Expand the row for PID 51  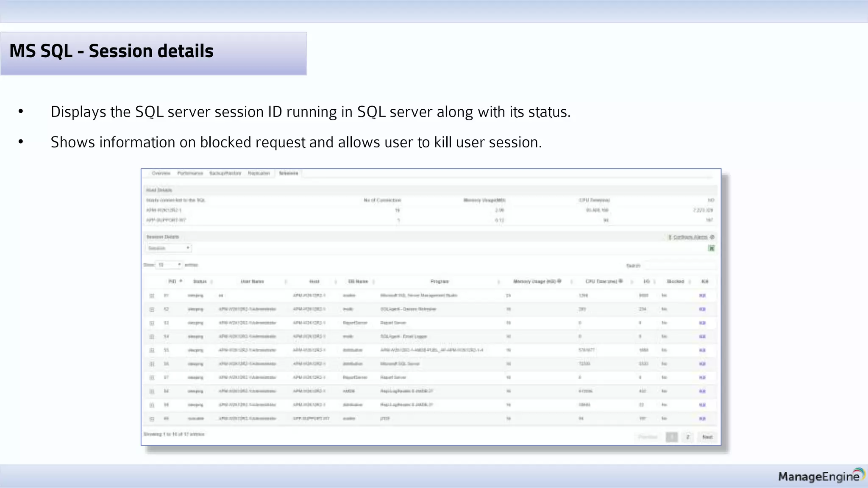pos(152,296)
